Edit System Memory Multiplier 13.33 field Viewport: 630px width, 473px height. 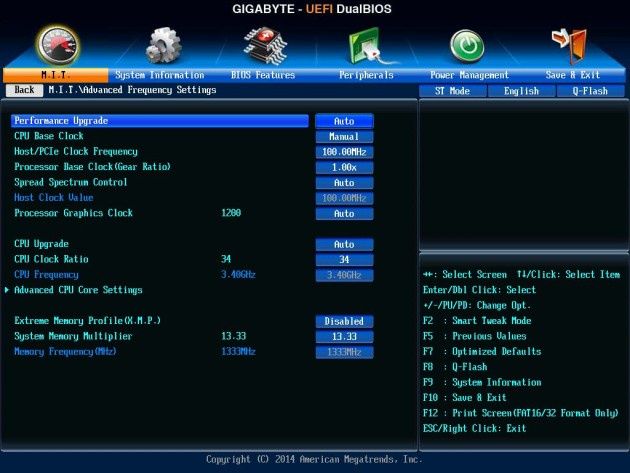[344, 337]
